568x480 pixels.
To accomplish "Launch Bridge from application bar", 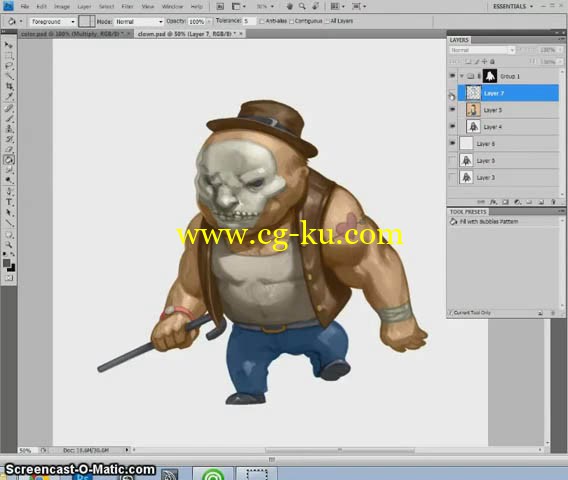I will point(220,6).
